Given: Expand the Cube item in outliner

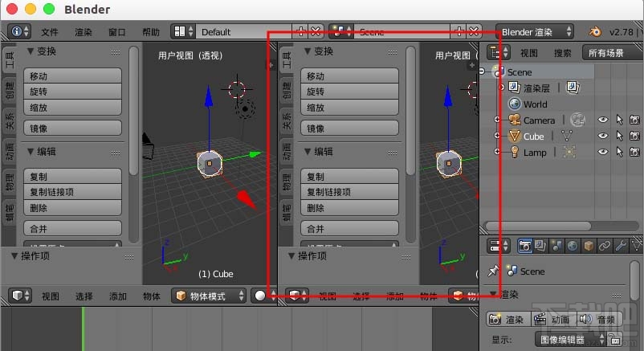Looking at the screenshot, I should click(x=497, y=136).
